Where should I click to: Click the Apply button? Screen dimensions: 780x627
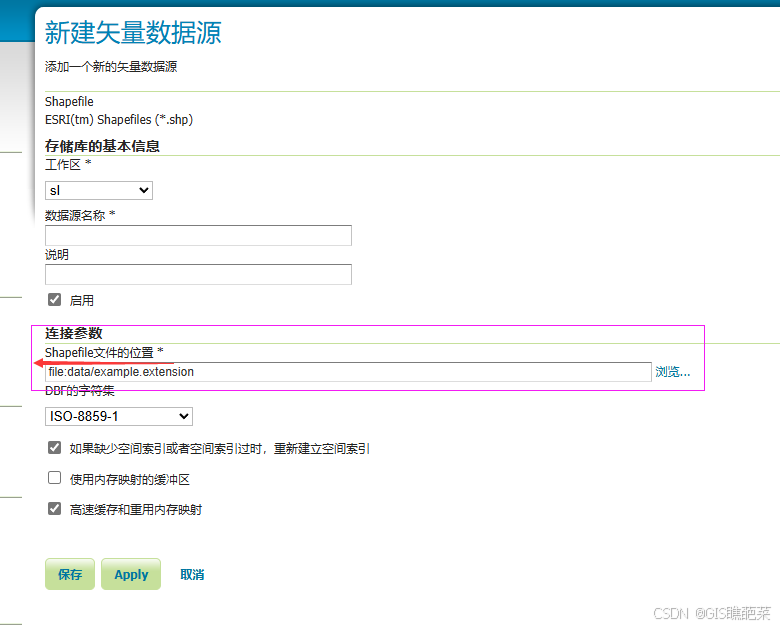point(131,574)
